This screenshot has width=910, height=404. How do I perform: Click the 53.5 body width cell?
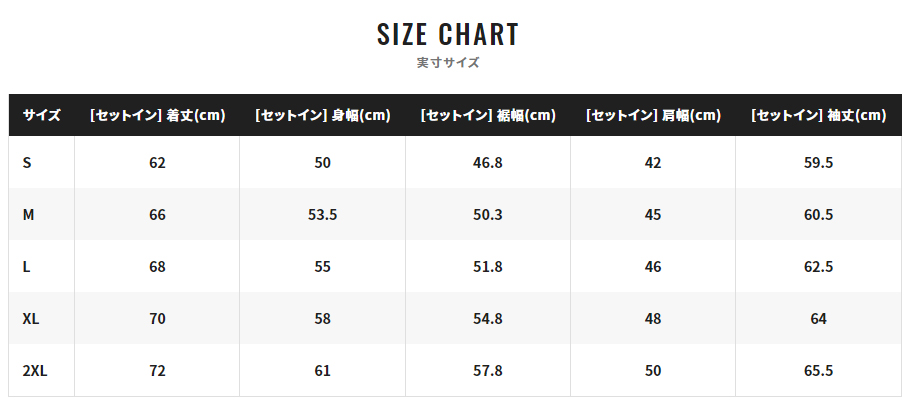click(323, 214)
